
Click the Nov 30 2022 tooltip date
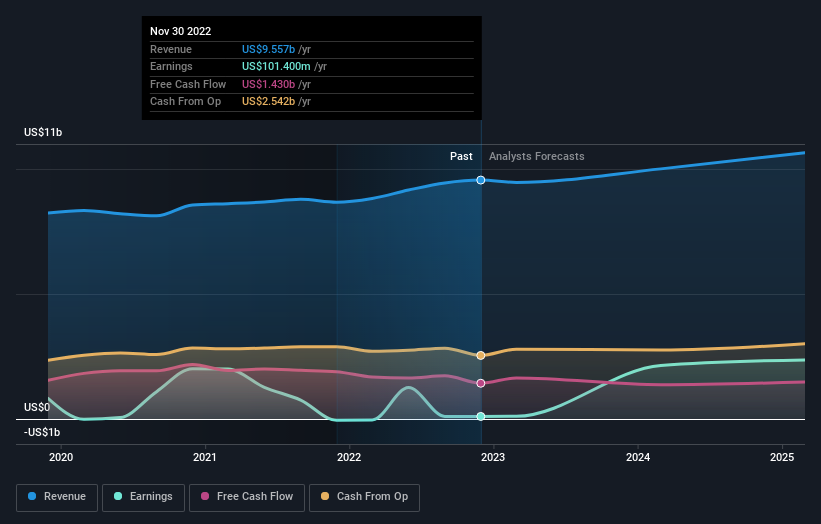tap(181, 31)
